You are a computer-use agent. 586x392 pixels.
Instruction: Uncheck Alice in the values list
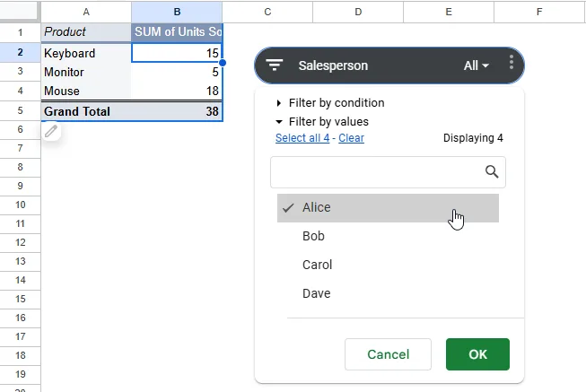point(388,208)
